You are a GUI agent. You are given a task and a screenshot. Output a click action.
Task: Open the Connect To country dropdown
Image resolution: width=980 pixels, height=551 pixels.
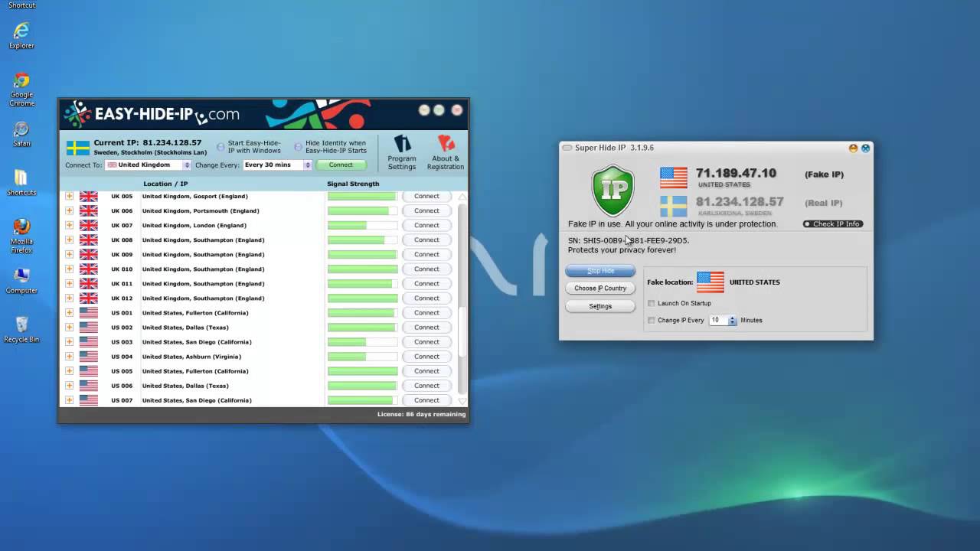[x=149, y=165]
